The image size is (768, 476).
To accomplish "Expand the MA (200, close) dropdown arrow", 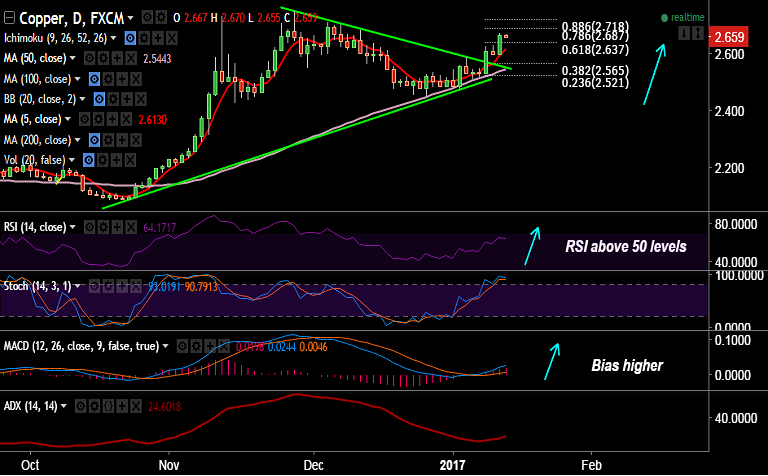I will pyautogui.click(x=77, y=140).
